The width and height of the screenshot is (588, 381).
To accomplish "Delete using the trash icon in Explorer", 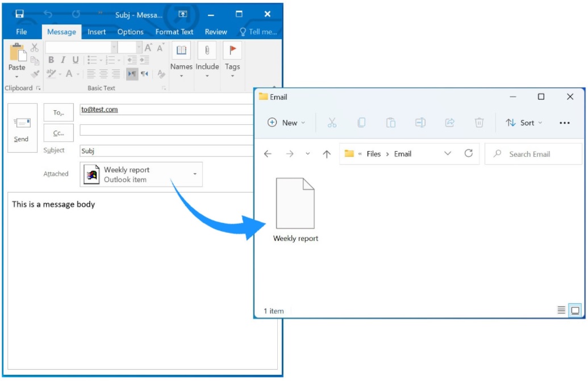I will pyautogui.click(x=479, y=123).
